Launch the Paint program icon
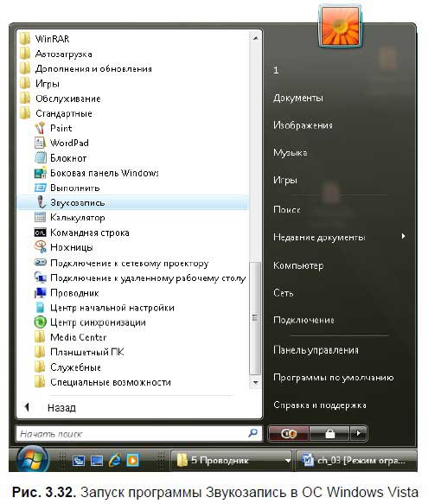 coord(40,128)
